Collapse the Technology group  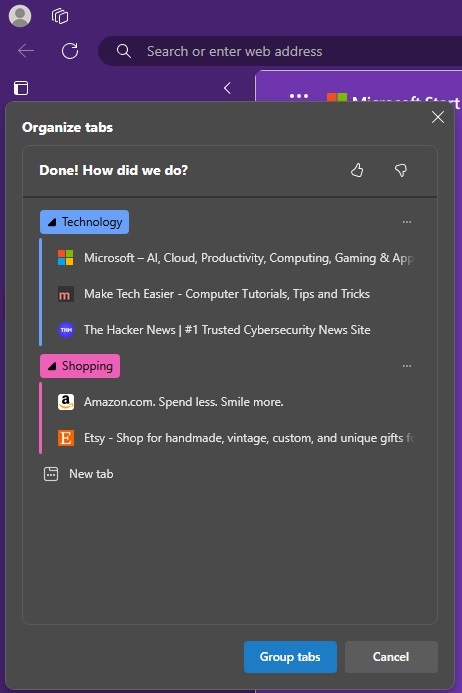[84, 222]
